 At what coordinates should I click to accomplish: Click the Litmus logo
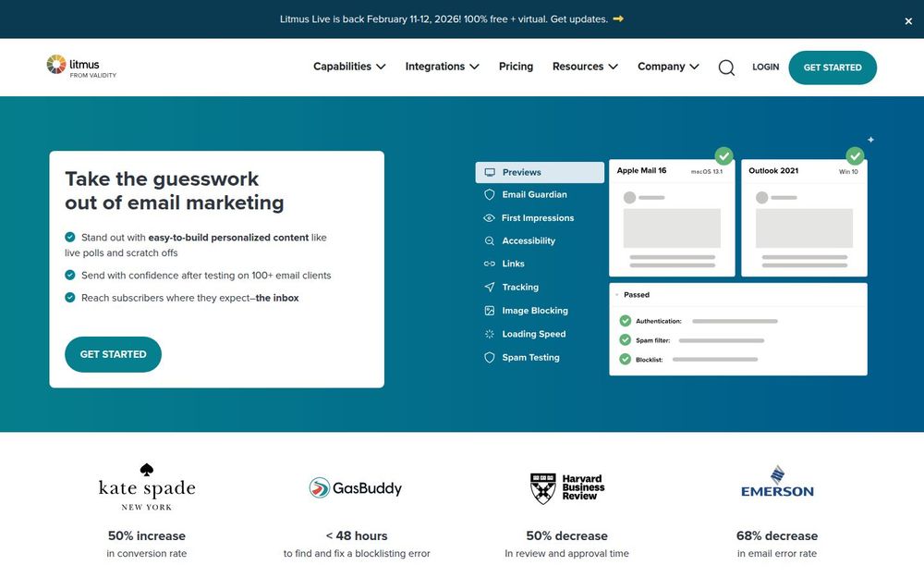(81, 66)
